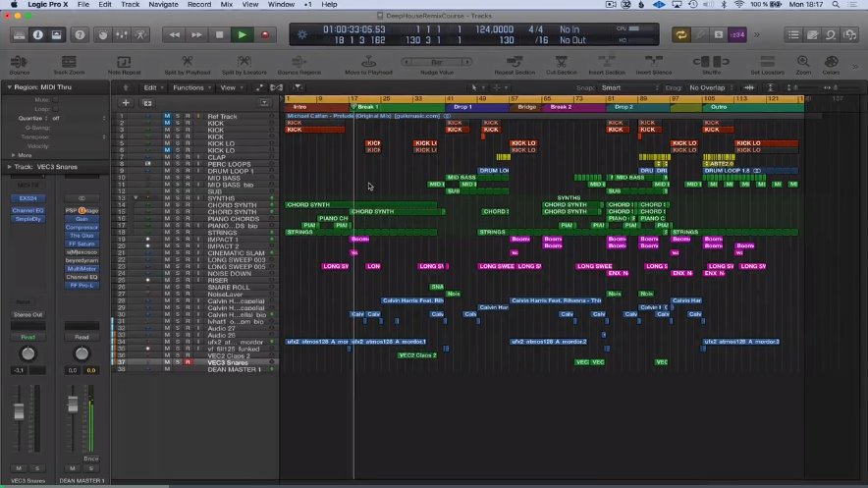Solo the STRINGS track
868x488 pixels.
point(178,233)
